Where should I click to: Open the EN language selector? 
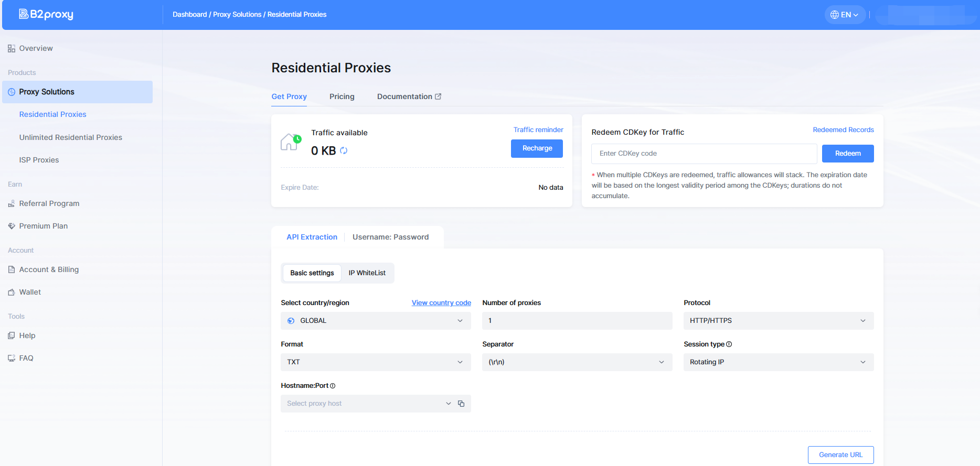pyautogui.click(x=845, y=15)
